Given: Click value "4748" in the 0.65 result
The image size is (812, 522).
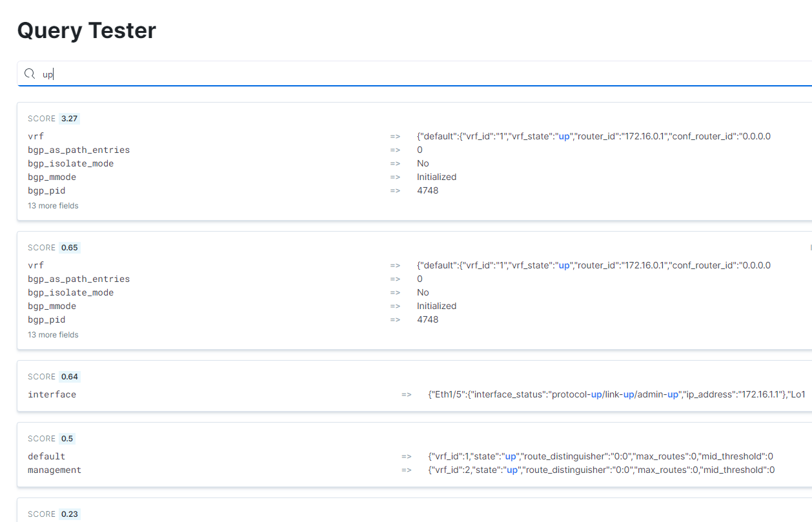Looking at the screenshot, I should [x=427, y=319].
